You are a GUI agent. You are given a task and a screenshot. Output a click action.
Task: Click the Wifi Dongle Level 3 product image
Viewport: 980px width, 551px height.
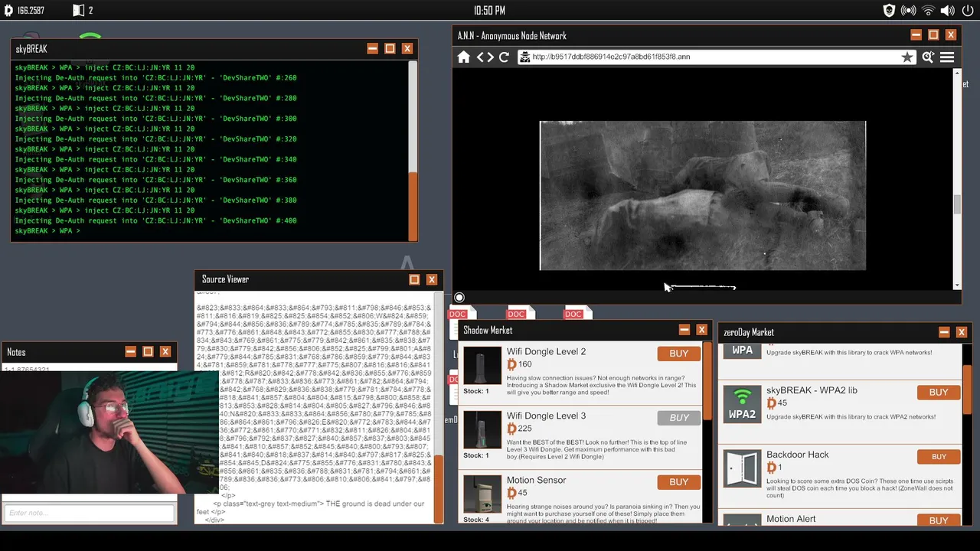pyautogui.click(x=482, y=431)
